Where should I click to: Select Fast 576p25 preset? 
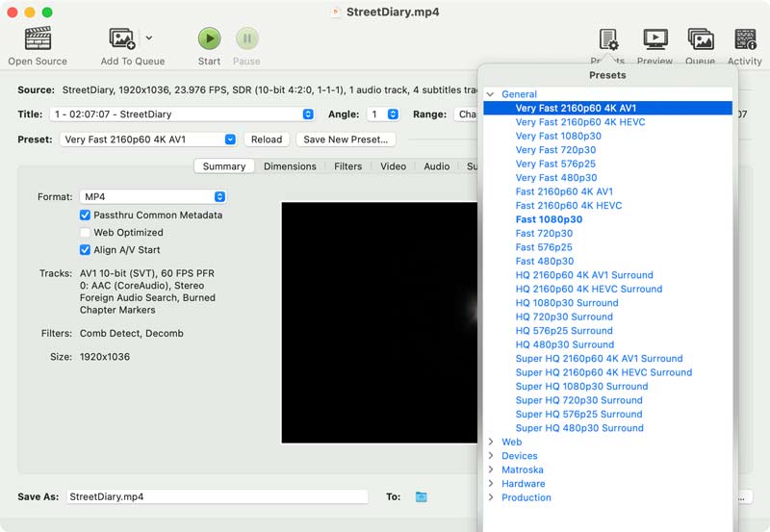607,247
